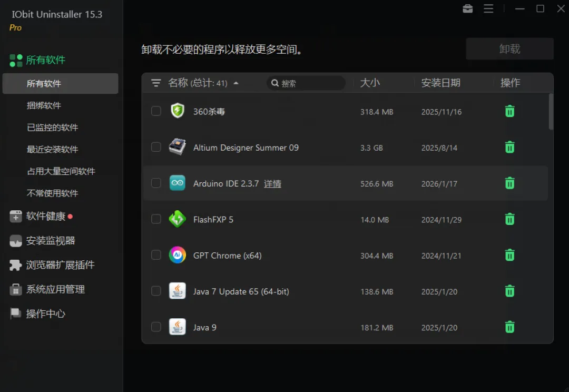
Task: Click the Altium Designer Summer 09 name
Action: click(x=246, y=148)
